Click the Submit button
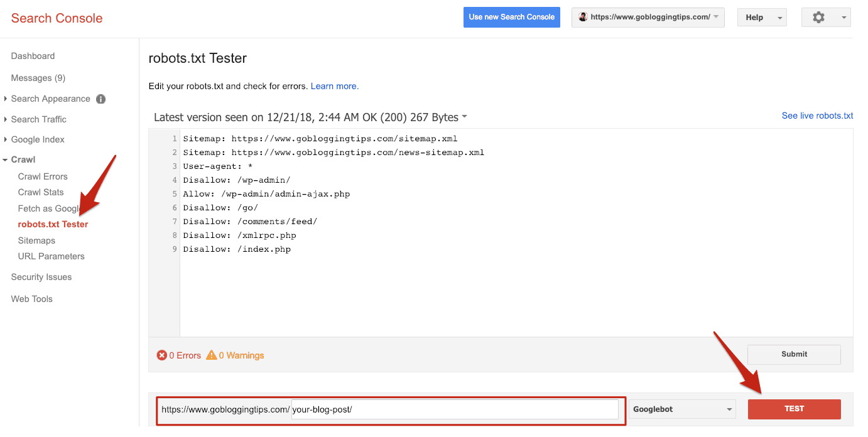Screen dimensions: 868x437 (x=794, y=354)
